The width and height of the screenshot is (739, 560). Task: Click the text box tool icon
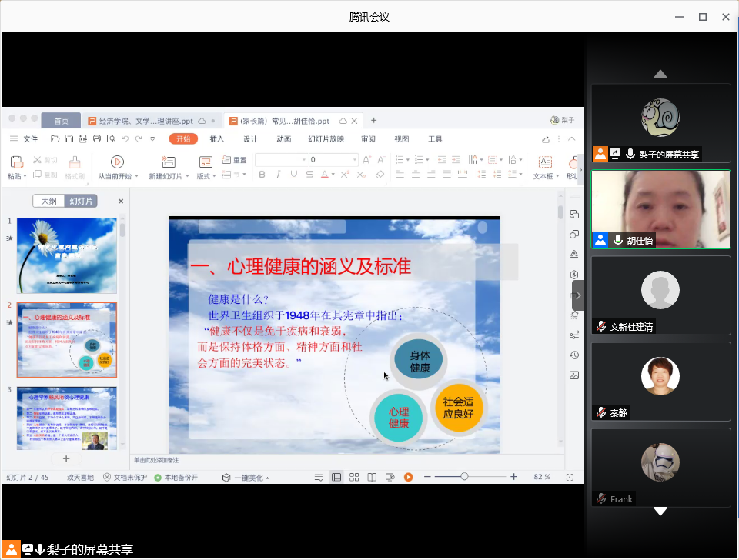pos(545,162)
